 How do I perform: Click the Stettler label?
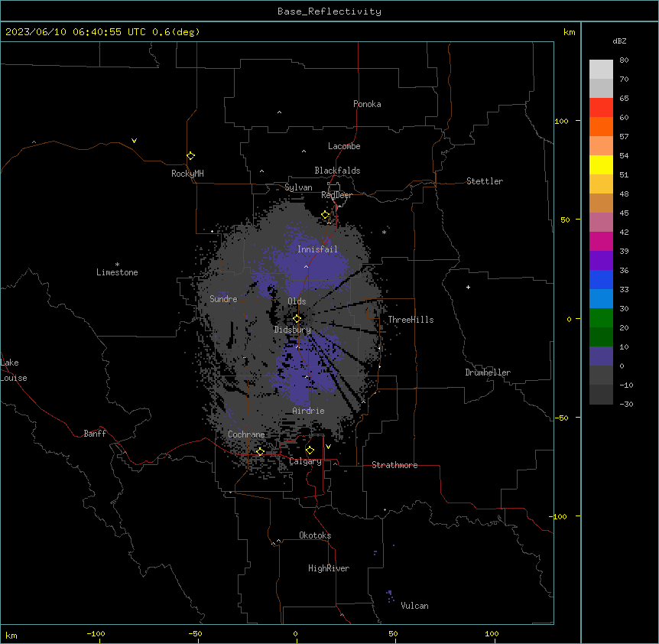[x=485, y=181]
